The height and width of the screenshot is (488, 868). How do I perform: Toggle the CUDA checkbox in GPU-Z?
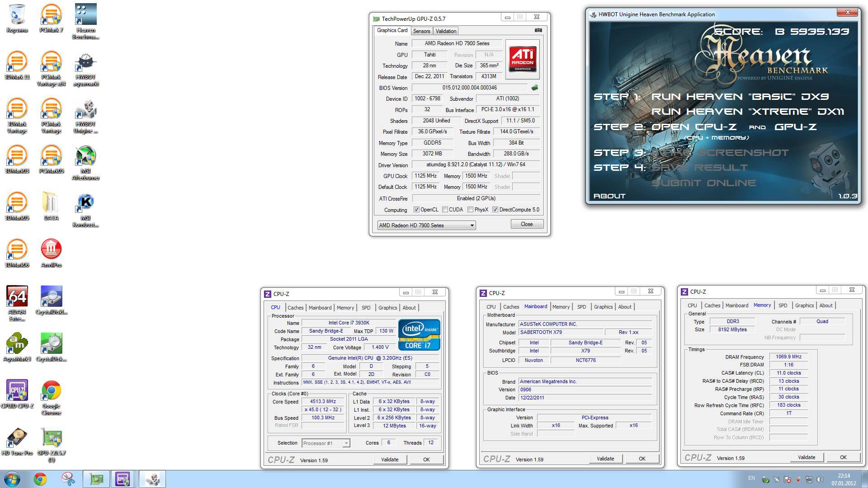pyautogui.click(x=445, y=210)
